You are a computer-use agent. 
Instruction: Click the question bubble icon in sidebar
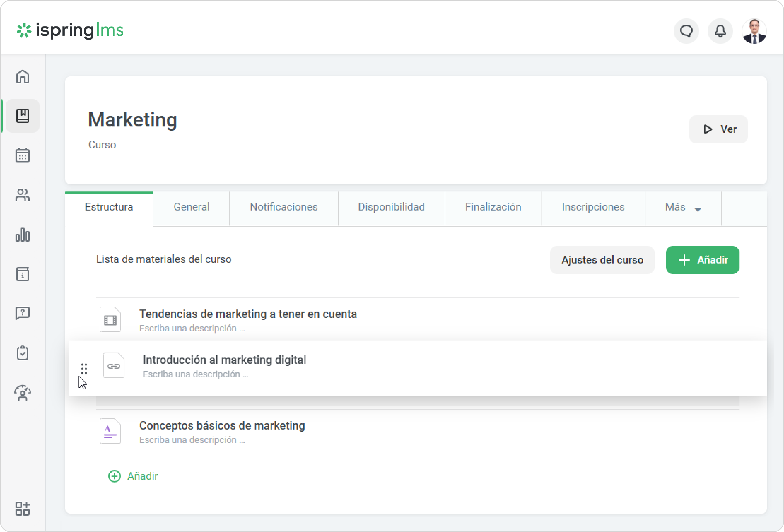(23, 313)
